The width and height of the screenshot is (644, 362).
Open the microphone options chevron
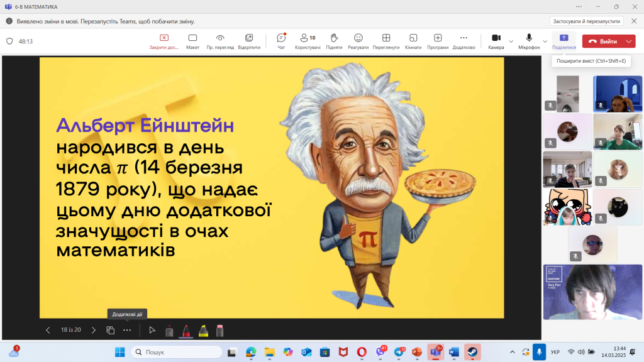pyautogui.click(x=545, y=40)
